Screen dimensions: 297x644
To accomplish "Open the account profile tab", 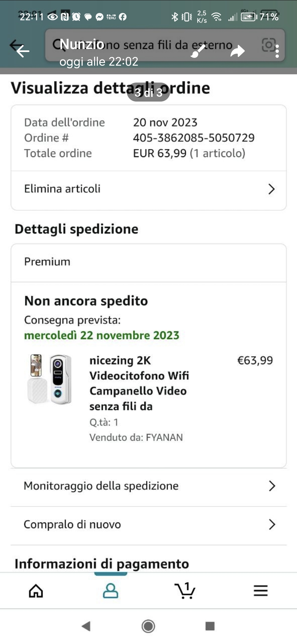I will [x=111, y=591].
